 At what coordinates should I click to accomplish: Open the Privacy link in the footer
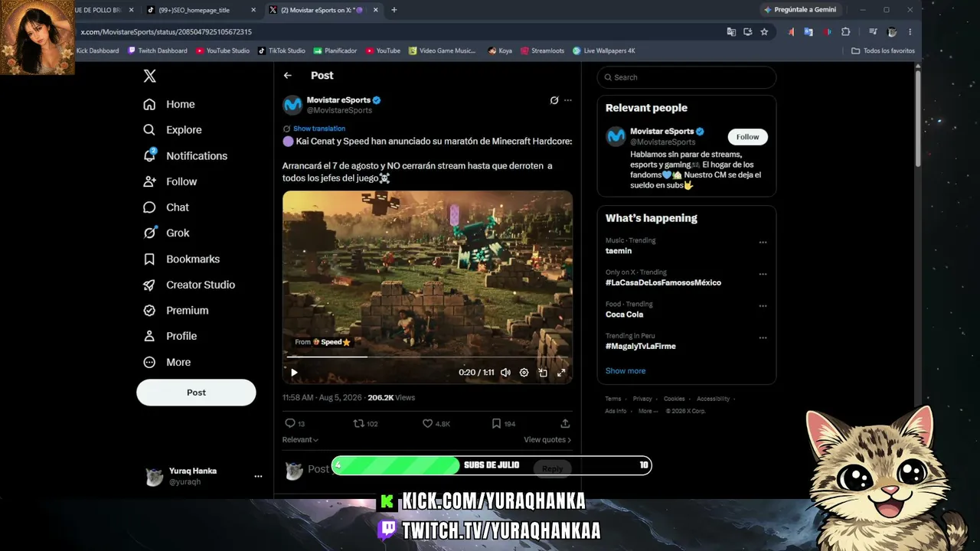[642, 399]
